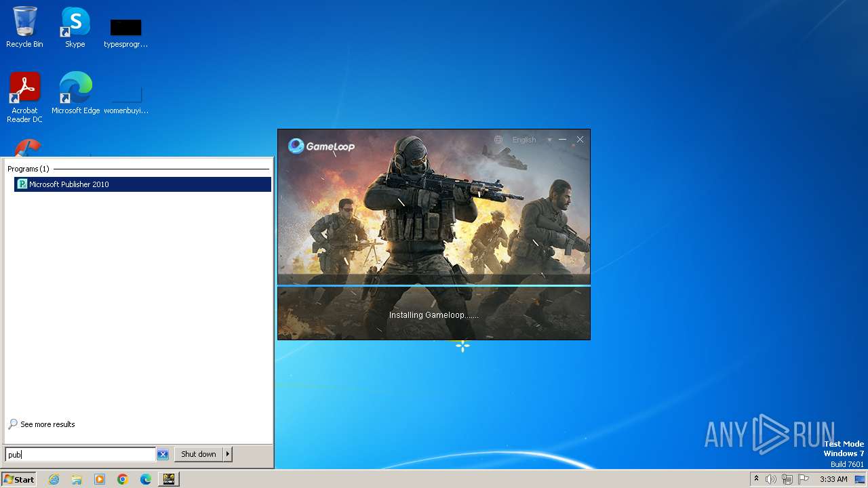Image resolution: width=868 pixels, height=488 pixels.
Task: Click the Start button
Action: pos(18,479)
